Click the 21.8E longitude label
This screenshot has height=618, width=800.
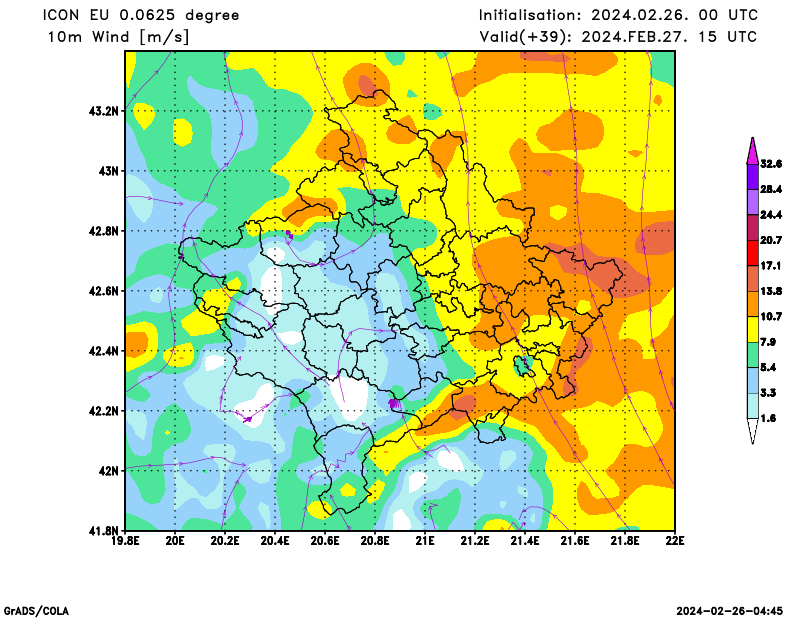click(625, 541)
